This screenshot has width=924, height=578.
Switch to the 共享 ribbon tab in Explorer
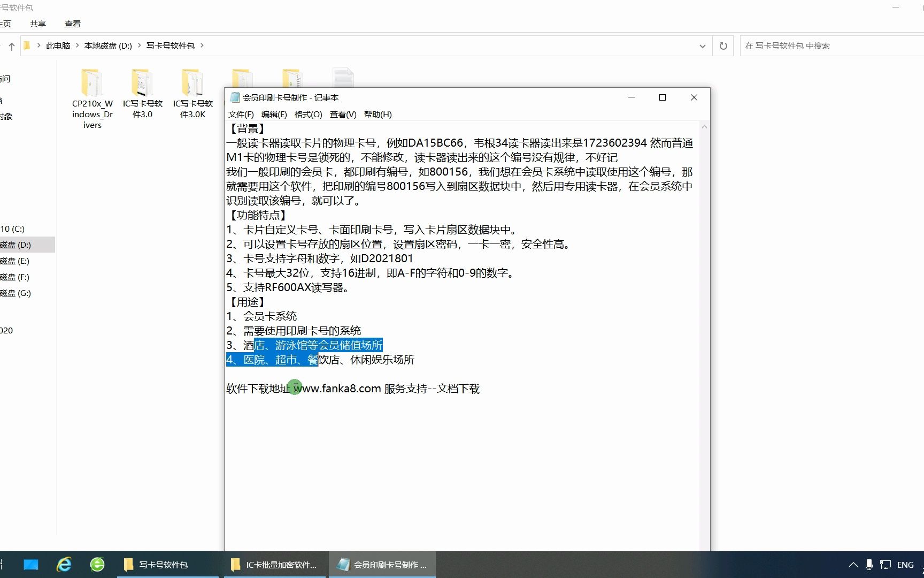[37, 24]
